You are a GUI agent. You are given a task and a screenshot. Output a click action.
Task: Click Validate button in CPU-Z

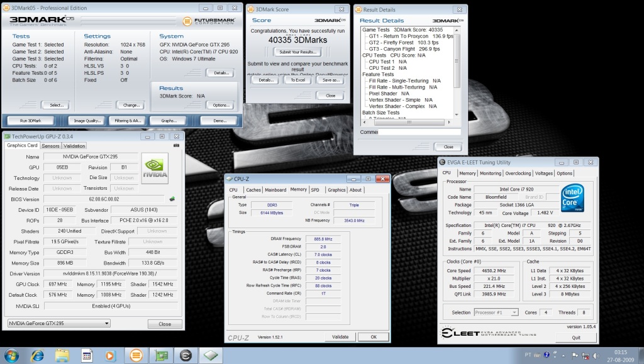tap(340, 337)
